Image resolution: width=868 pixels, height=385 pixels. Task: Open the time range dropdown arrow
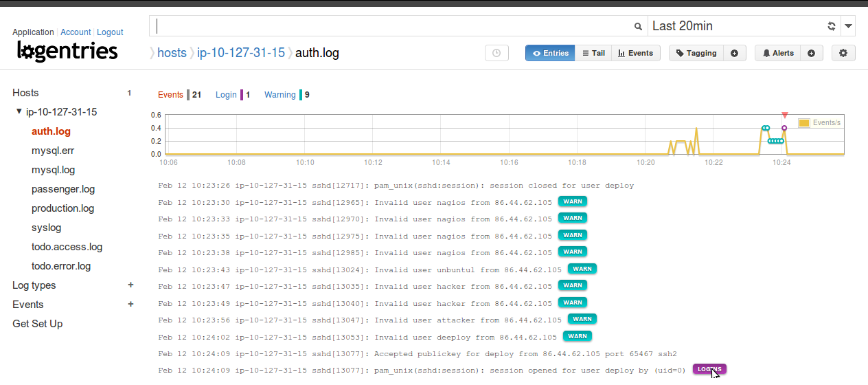point(849,26)
